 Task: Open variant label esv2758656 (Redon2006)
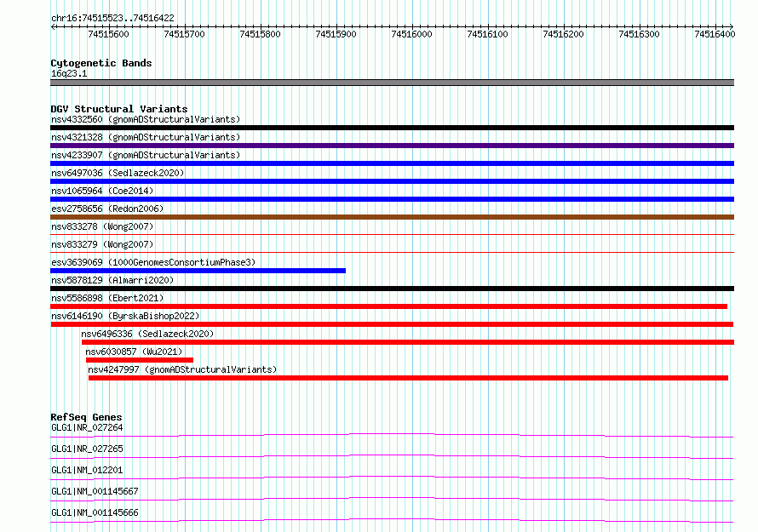pos(107,209)
